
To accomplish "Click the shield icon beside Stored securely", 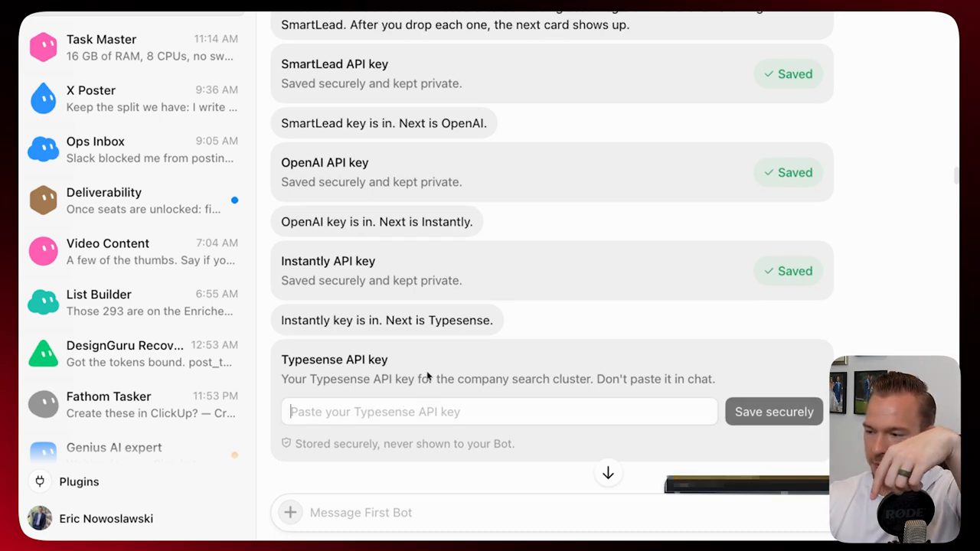I will pos(286,443).
